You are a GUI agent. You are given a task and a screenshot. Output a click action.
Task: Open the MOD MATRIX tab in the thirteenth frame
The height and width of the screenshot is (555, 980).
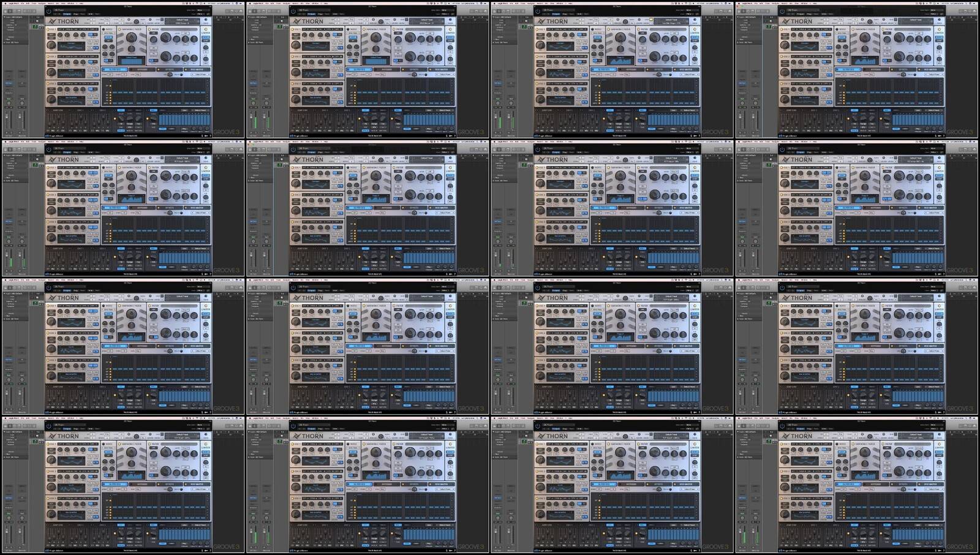click(x=197, y=485)
